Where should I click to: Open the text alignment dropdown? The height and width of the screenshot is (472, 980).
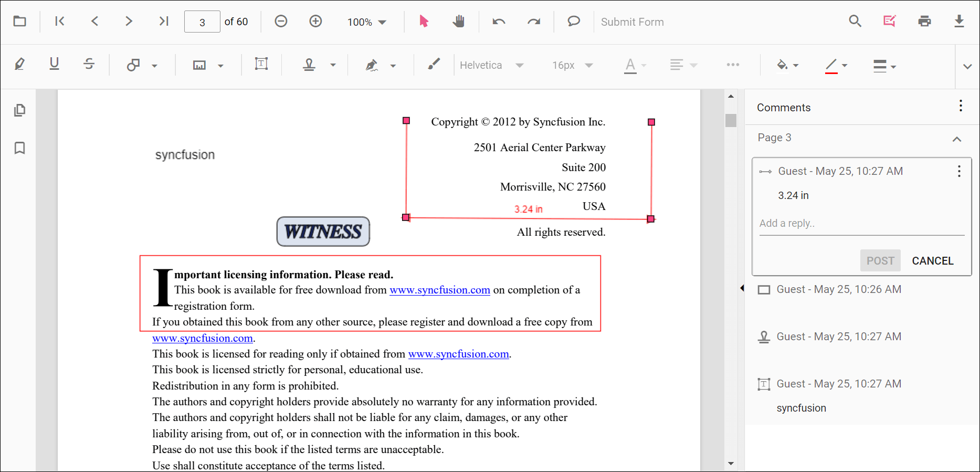coord(683,65)
